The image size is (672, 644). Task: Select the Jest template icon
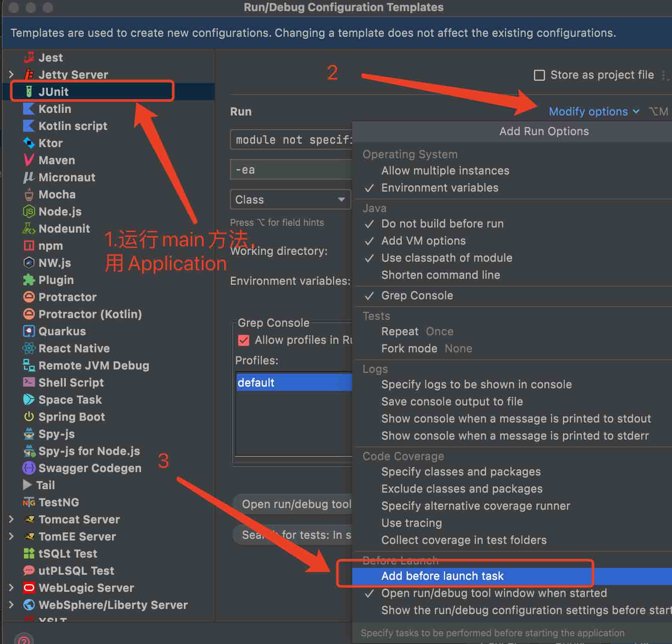pyautogui.click(x=29, y=57)
